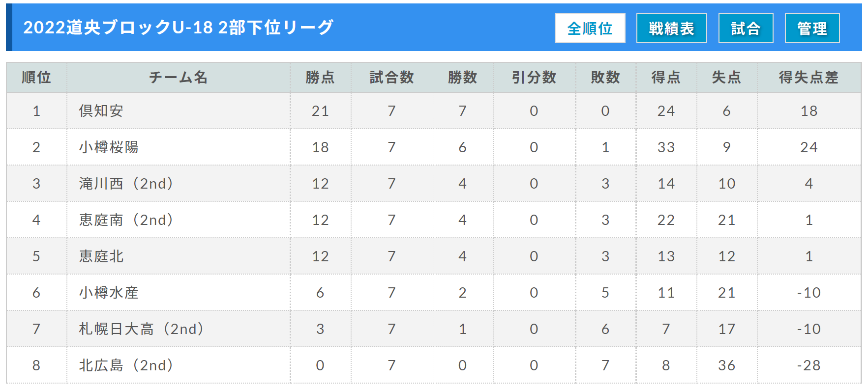This screenshot has height=389, width=868.
Task: Select team 倶知安 in the standings
Action: point(101,111)
